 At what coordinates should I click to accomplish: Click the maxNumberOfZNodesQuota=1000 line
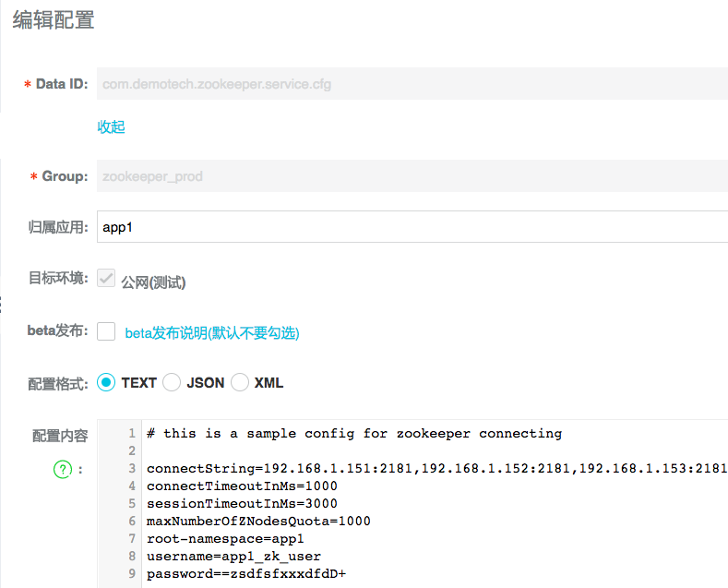coord(258,522)
